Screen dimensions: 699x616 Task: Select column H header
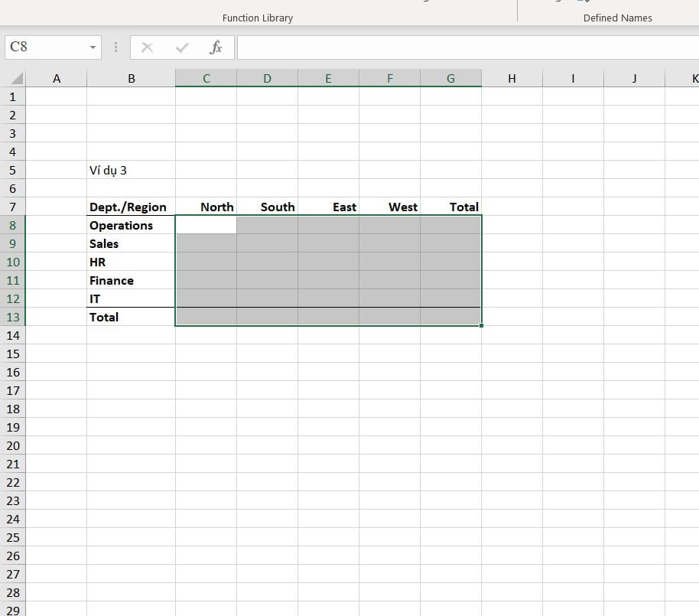coord(512,78)
